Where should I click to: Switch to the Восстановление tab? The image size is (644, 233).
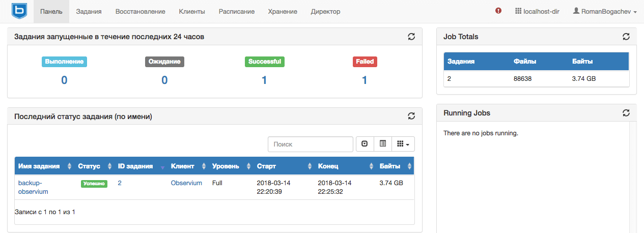tap(140, 11)
